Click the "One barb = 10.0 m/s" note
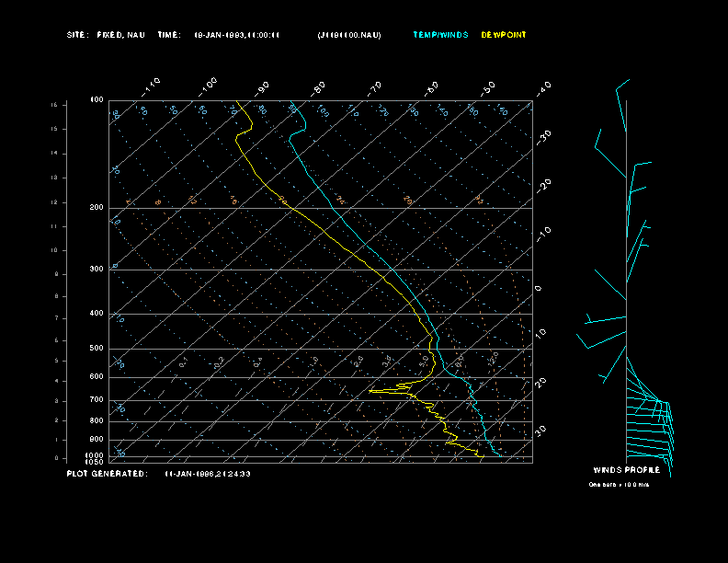 [619, 485]
